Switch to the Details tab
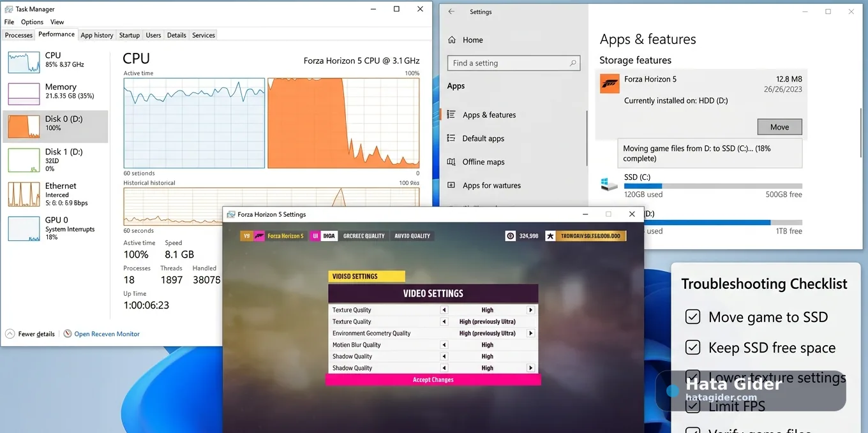The height and width of the screenshot is (433, 868). (x=177, y=35)
